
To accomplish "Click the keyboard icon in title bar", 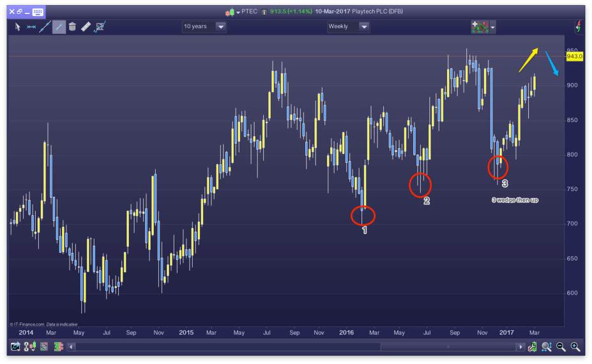I will [38, 11].
